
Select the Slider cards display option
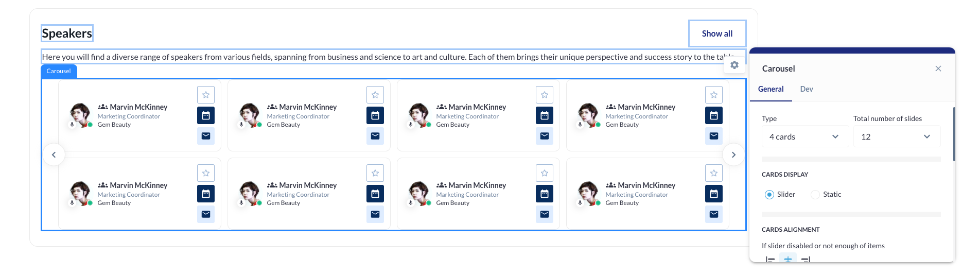point(780,194)
